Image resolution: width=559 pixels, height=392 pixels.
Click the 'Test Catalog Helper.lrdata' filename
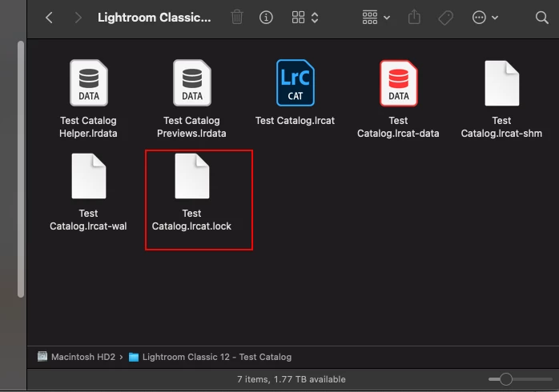pos(88,127)
